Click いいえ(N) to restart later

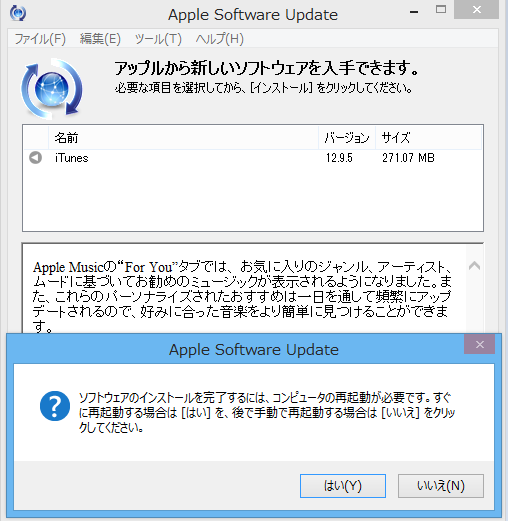pos(441,486)
